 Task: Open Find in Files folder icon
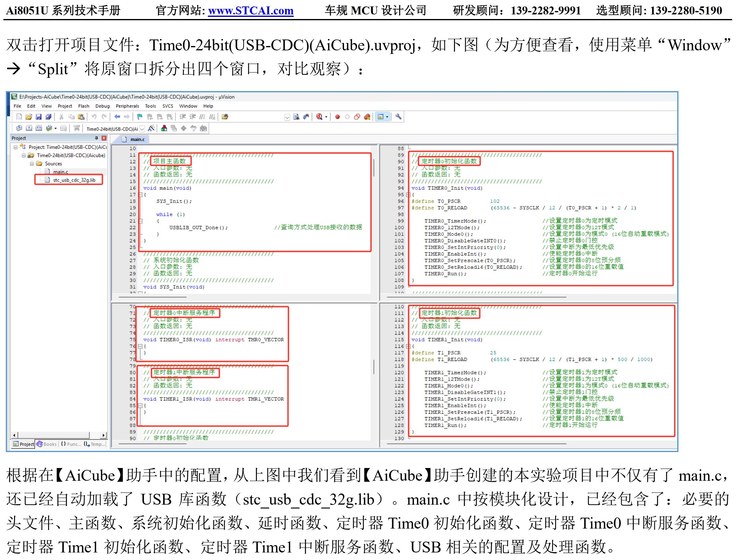click(x=225, y=117)
